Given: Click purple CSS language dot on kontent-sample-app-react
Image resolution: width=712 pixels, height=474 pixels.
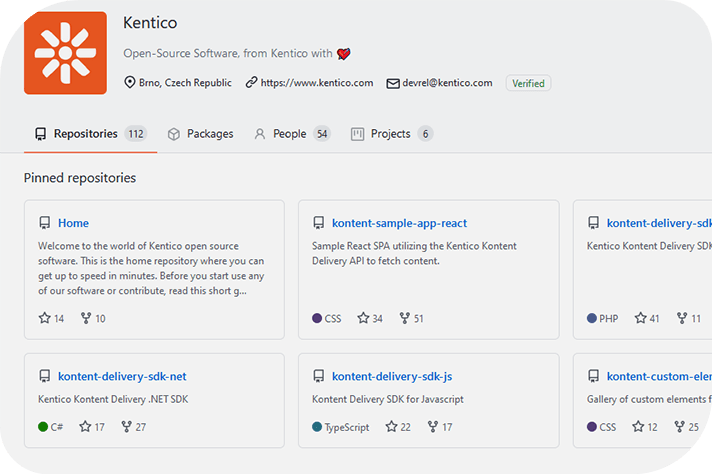Looking at the screenshot, I should [317, 318].
